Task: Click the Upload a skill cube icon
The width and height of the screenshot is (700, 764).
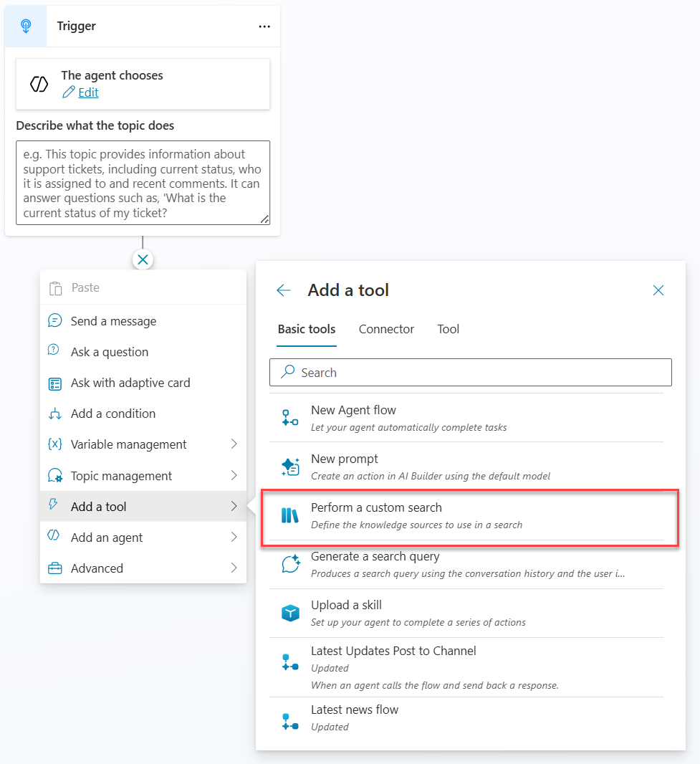Action: [x=290, y=613]
